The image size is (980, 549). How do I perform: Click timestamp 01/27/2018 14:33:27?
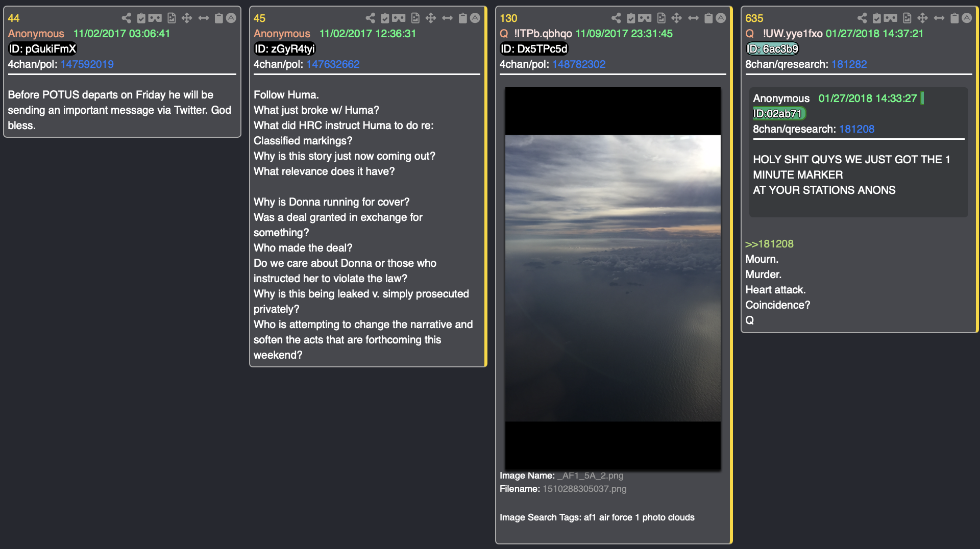(x=867, y=98)
